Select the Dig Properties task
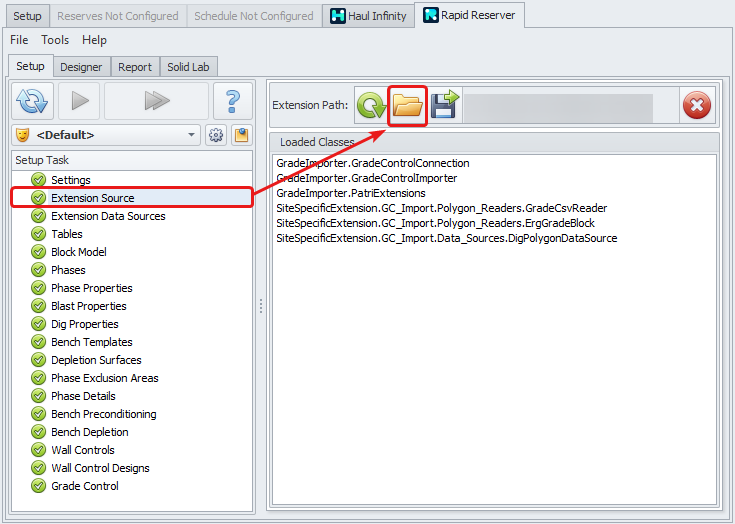This screenshot has width=735, height=524. tap(84, 324)
